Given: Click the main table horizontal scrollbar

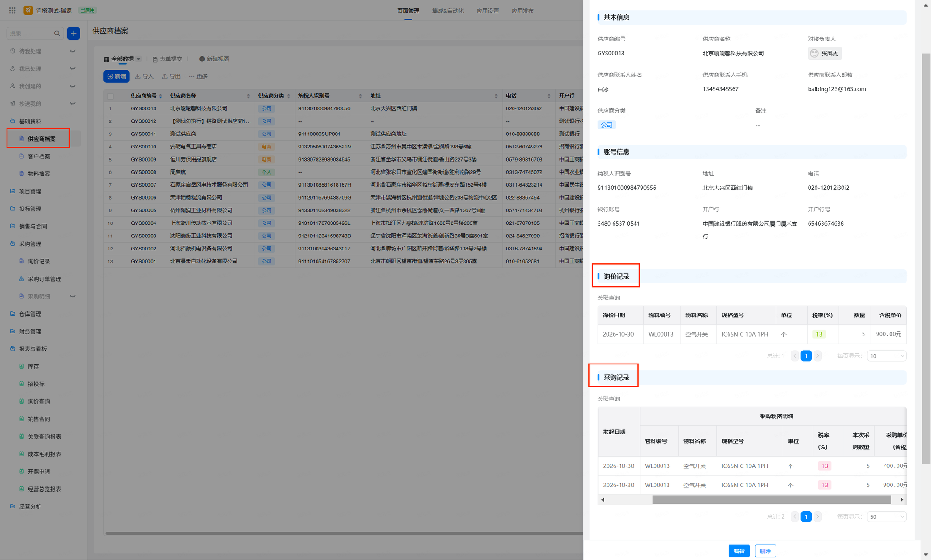Looking at the screenshot, I should tap(344, 533).
